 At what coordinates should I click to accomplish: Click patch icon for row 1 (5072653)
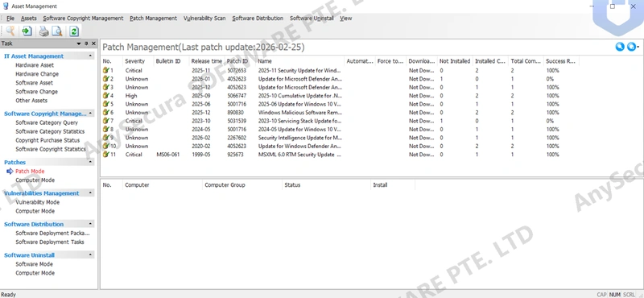(x=106, y=70)
